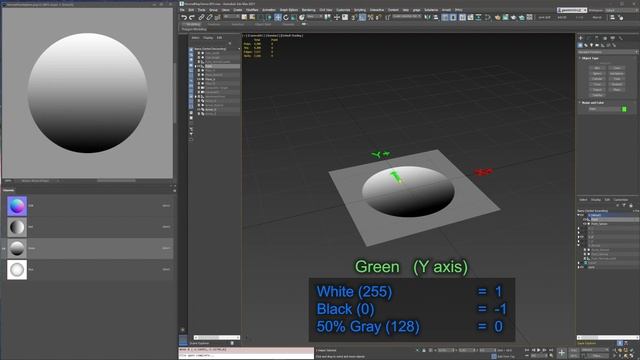Open the Display tab in command panel
The image size is (640, 360).
(613, 38)
